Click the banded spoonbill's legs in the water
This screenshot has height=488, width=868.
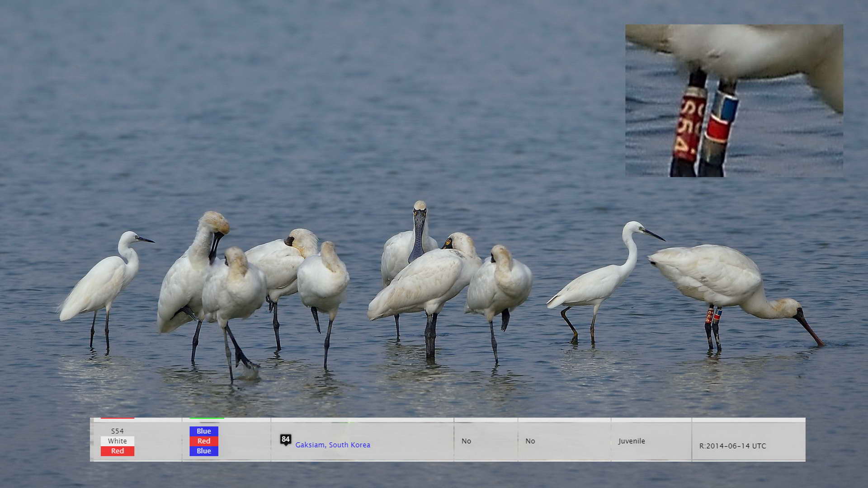tap(713, 328)
